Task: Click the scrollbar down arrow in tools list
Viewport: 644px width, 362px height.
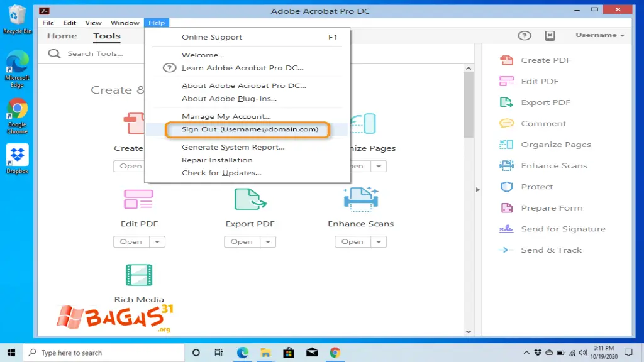Action: (x=468, y=332)
